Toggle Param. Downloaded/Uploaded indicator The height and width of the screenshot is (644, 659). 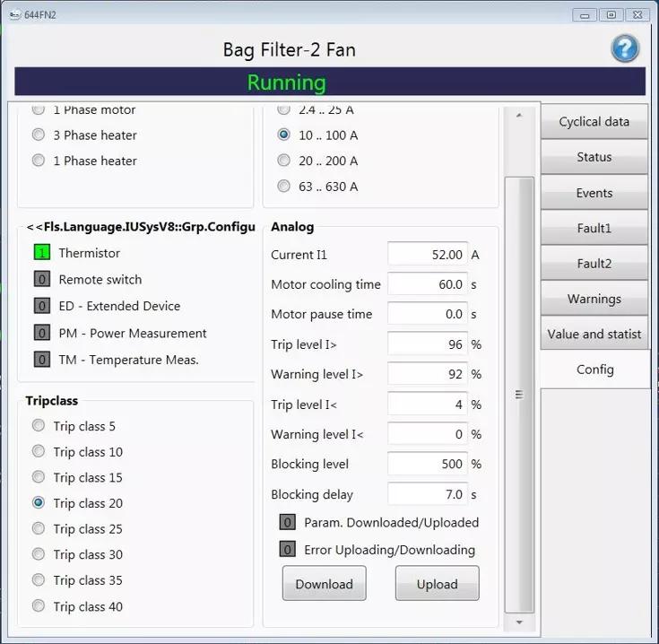point(288,522)
